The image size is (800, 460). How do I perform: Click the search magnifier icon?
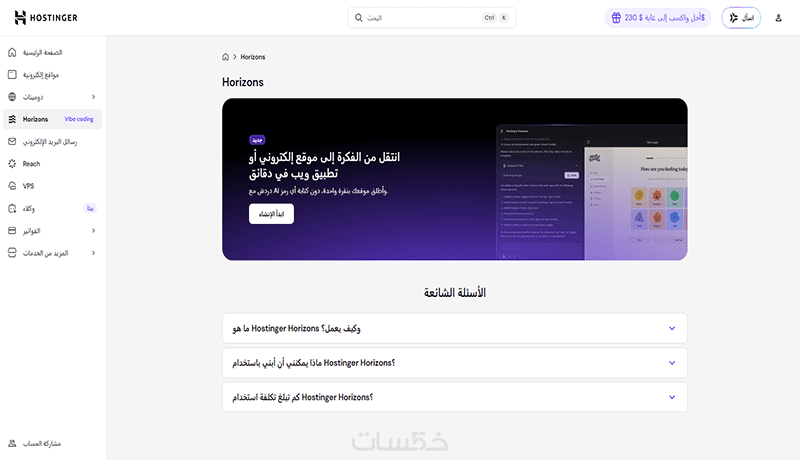(x=359, y=18)
